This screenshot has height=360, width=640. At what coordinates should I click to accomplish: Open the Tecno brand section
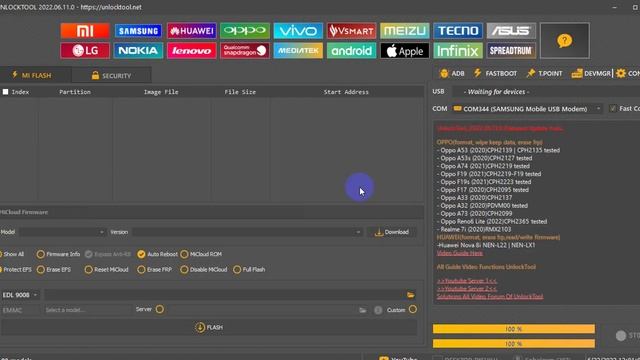click(x=458, y=31)
